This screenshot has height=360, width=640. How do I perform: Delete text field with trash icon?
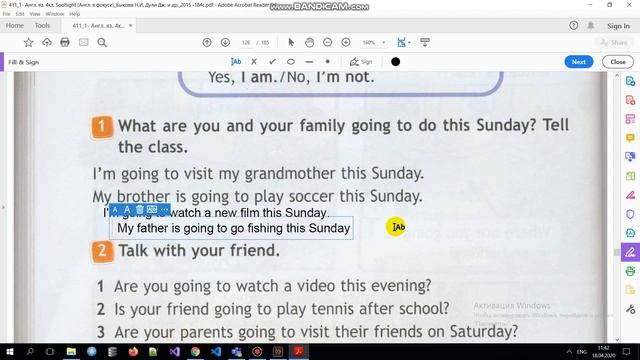coord(140,210)
